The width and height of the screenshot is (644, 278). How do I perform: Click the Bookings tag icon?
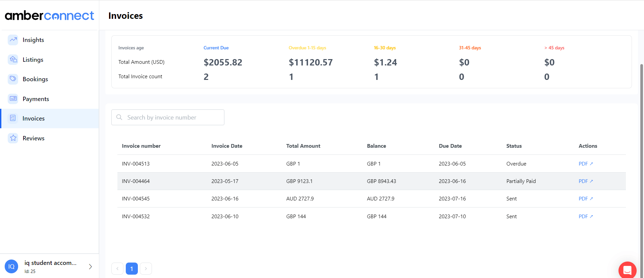(x=13, y=79)
